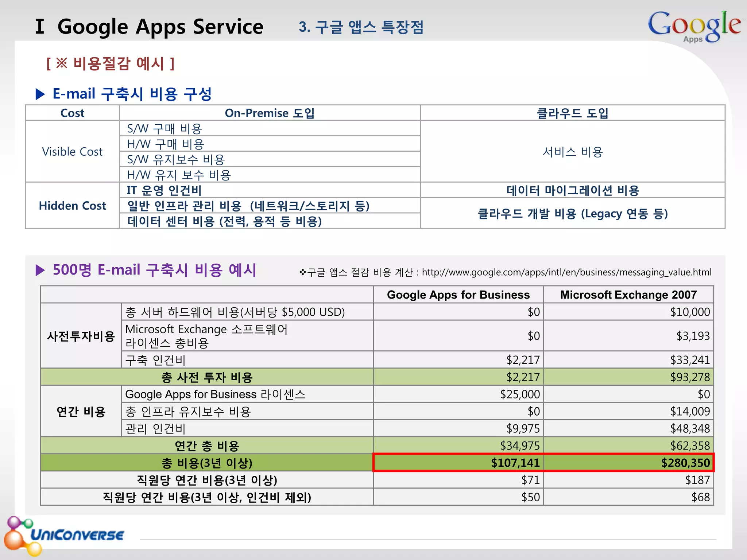Select the 'Visible Cost' cell
The height and width of the screenshot is (560, 747).
tap(72, 151)
